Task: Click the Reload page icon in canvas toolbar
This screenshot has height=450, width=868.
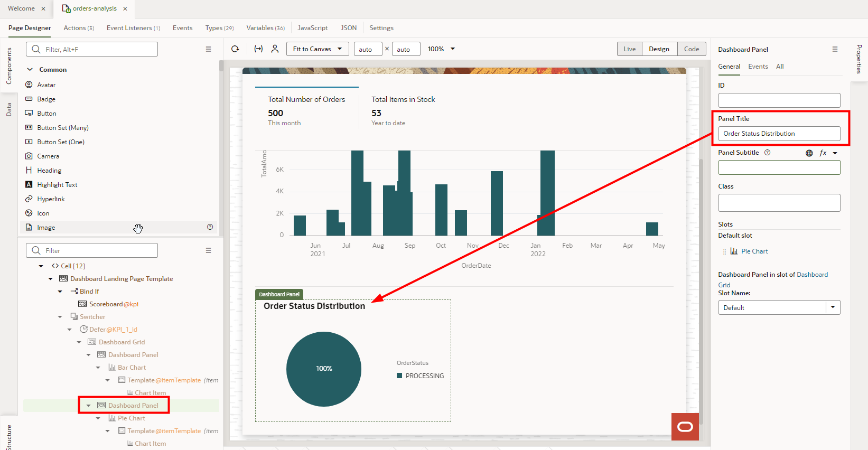Action: tap(235, 49)
